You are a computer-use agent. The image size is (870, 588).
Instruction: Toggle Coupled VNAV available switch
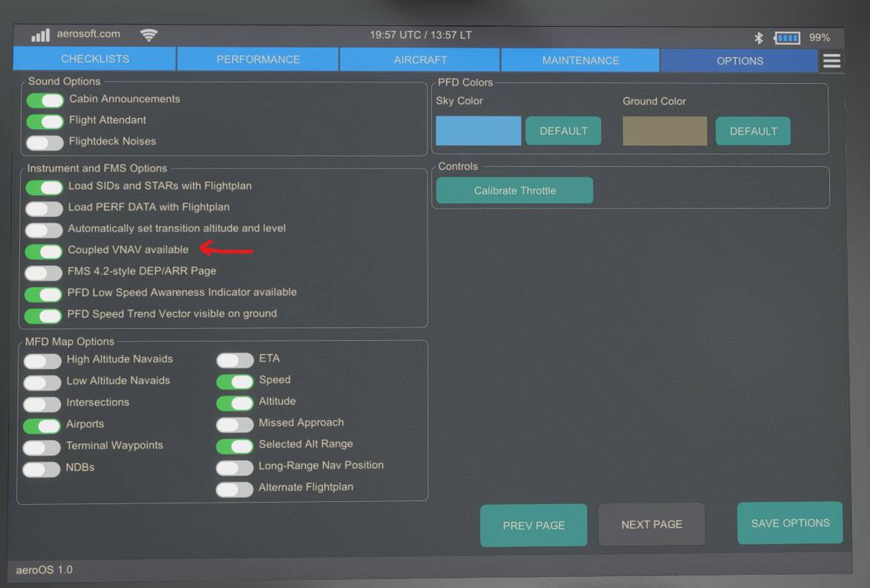click(44, 251)
